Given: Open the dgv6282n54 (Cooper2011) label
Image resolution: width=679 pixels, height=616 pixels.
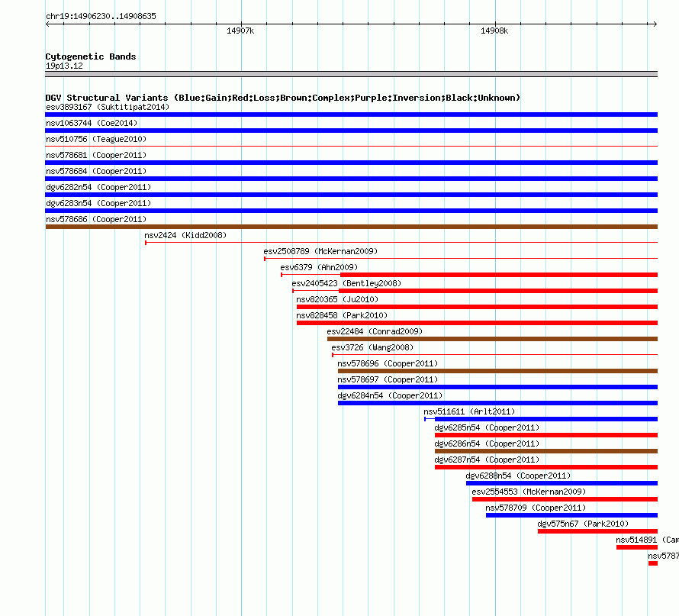Looking at the screenshot, I should (x=98, y=187).
